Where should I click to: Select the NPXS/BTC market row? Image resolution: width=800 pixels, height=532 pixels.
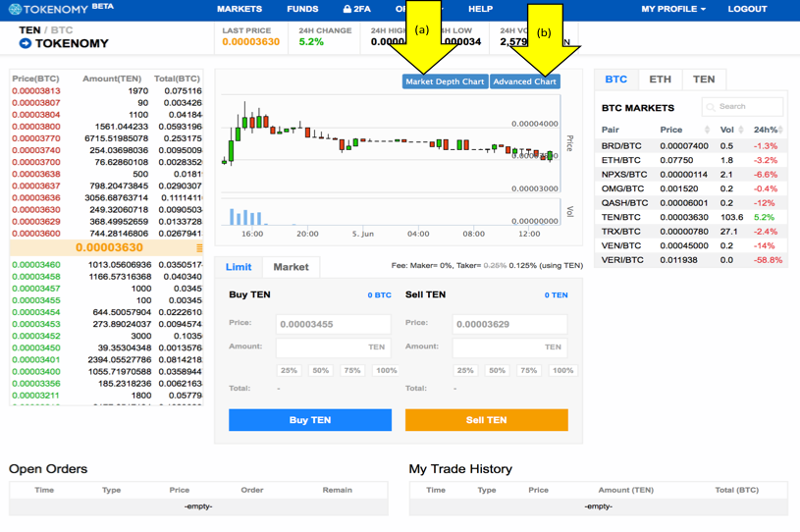(x=691, y=175)
